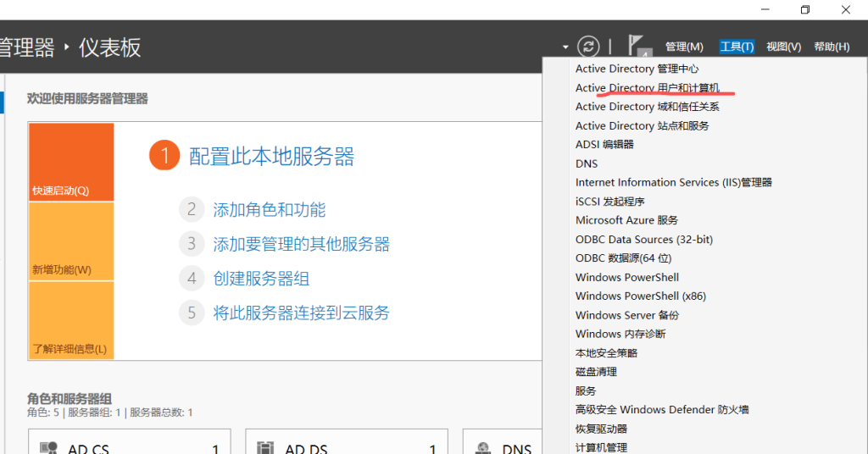Screen dimensions: 868x454
Task: Click the step 1 orange circle
Action: pyautogui.click(x=164, y=156)
